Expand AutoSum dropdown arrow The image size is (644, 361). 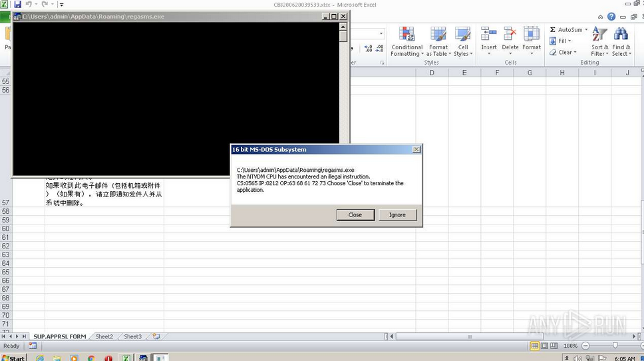pos(586,29)
